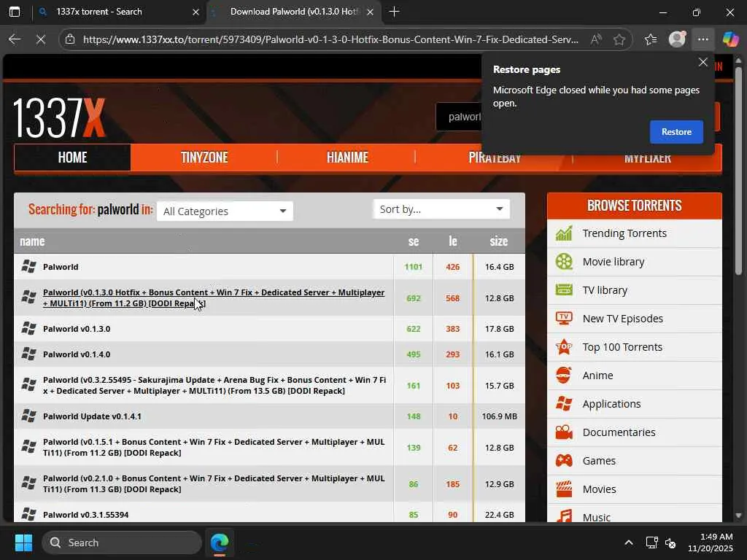This screenshot has height=560, width=747.
Task: Open the PIRATEBAY nav item
Action: [x=495, y=157]
